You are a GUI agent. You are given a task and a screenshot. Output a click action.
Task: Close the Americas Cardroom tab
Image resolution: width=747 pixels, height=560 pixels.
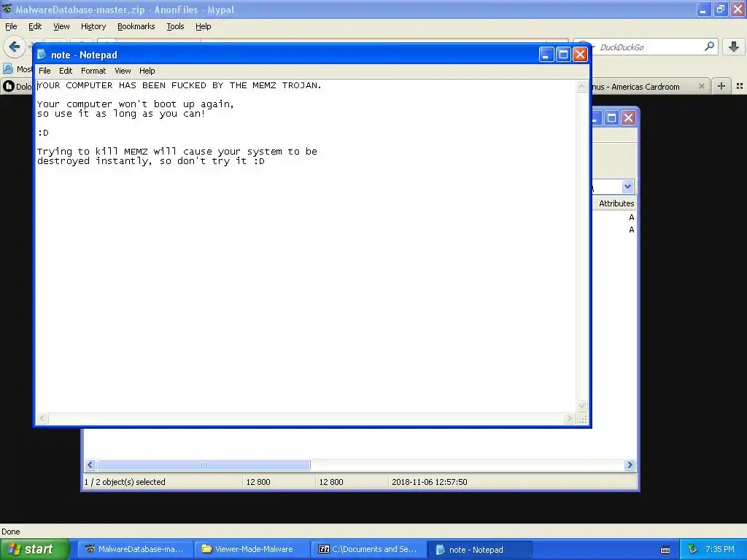click(701, 86)
